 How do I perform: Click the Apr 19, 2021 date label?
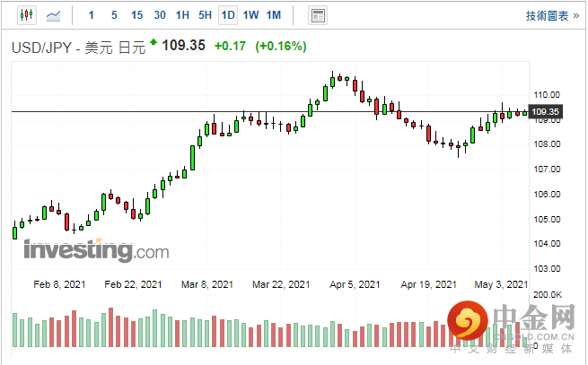(428, 284)
